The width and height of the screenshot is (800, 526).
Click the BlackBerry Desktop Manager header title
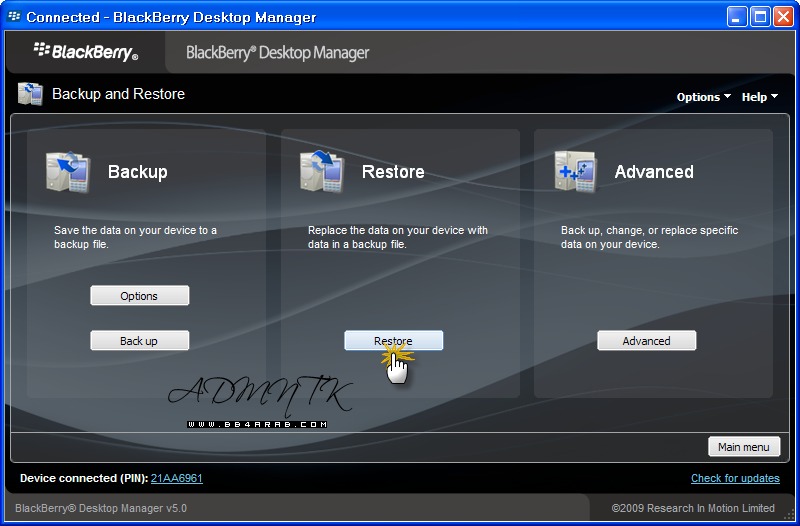click(x=278, y=53)
